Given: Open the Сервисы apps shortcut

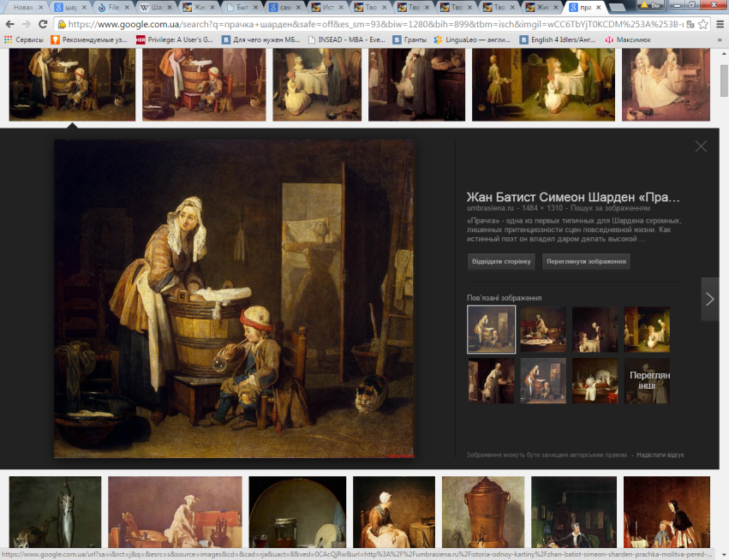Looking at the screenshot, I should [24, 40].
